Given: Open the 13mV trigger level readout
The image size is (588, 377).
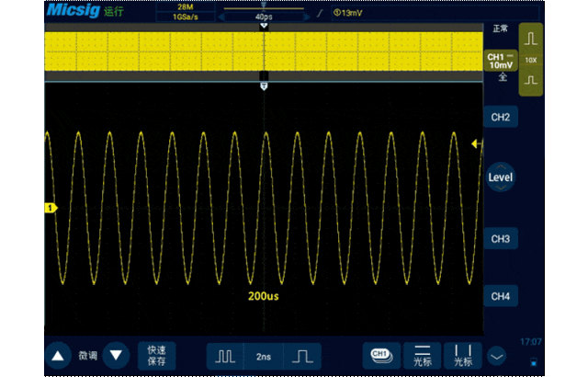Looking at the screenshot, I should click(x=348, y=13).
